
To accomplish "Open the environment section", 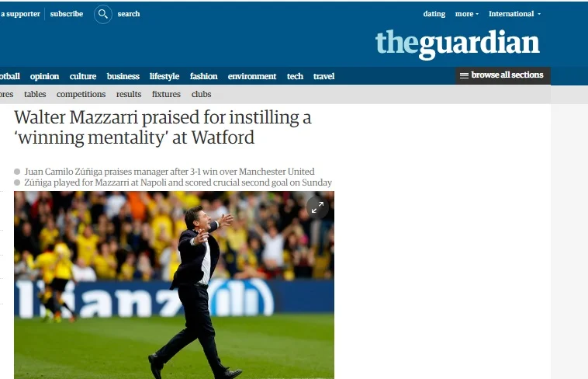I will 252,76.
